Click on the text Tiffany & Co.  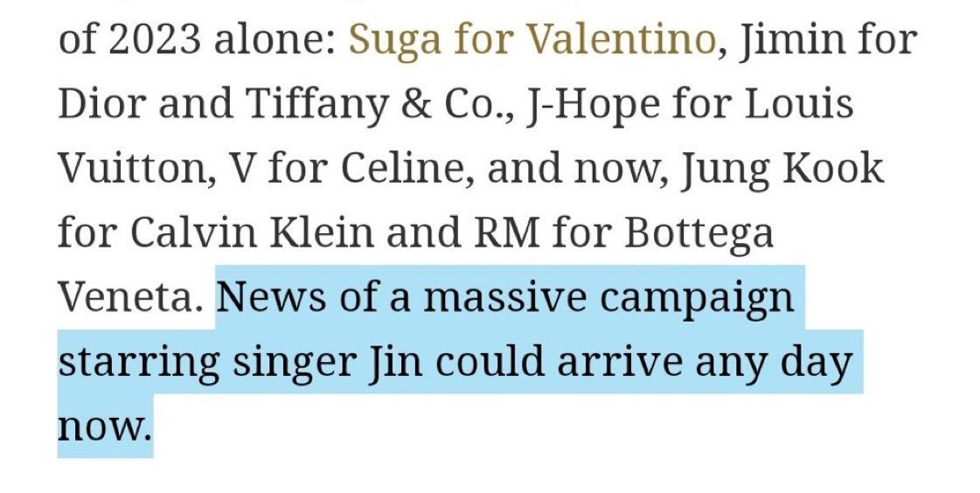coord(379,104)
